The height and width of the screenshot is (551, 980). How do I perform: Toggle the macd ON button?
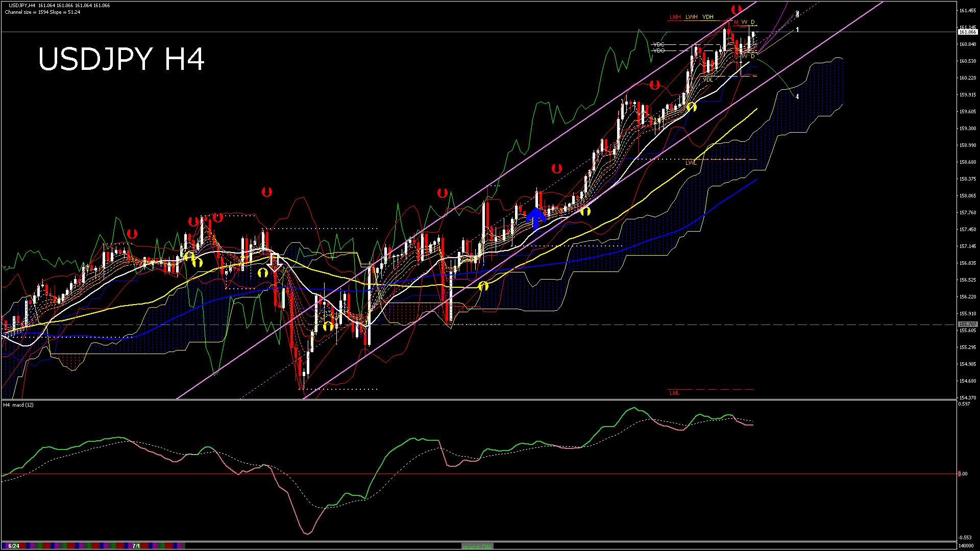tap(478, 546)
